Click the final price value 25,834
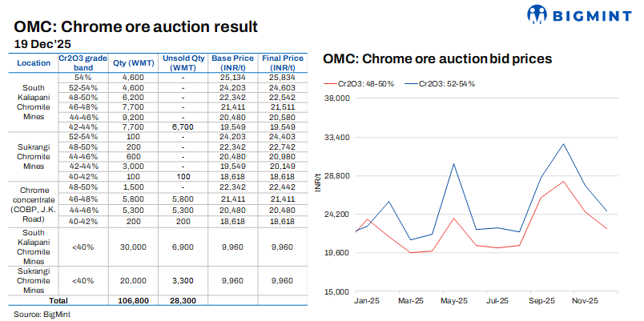Viewport: 644px width, 321px height. coord(282,76)
